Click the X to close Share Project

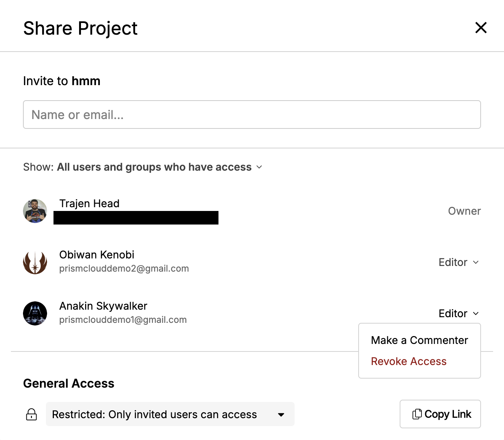(x=481, y=27)
